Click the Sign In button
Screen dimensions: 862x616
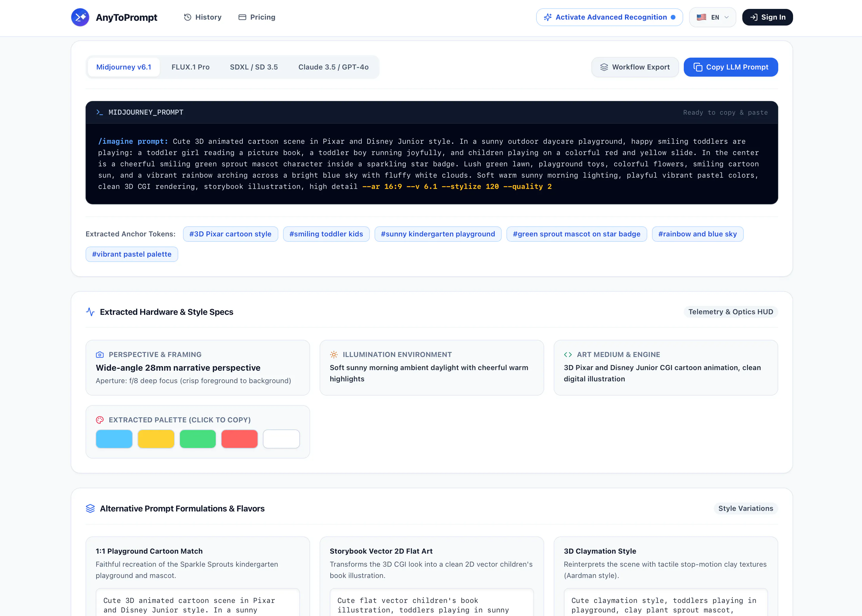point(767,17)
